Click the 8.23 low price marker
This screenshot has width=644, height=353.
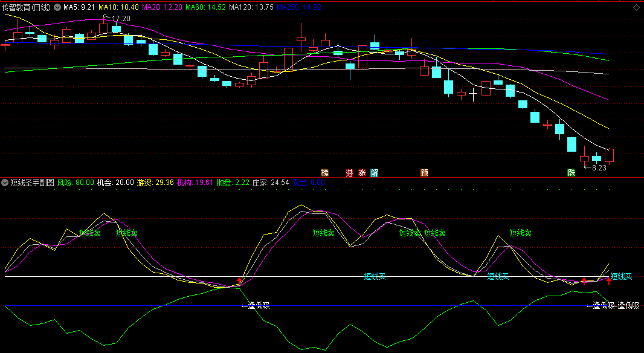click(x=596, y=168)
